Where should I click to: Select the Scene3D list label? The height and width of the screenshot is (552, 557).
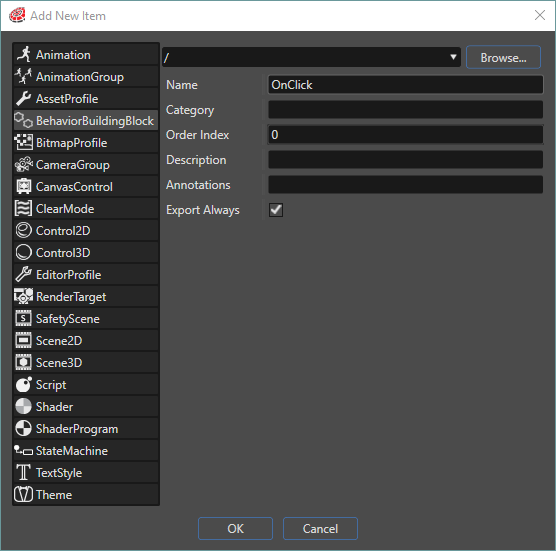click(x=59, y=363)
